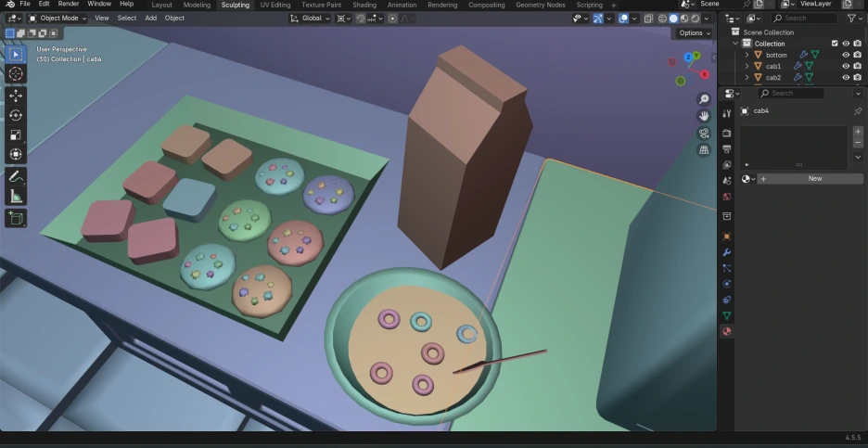
Task: Switch to material preview shading
Action: (x=684, y=19)
